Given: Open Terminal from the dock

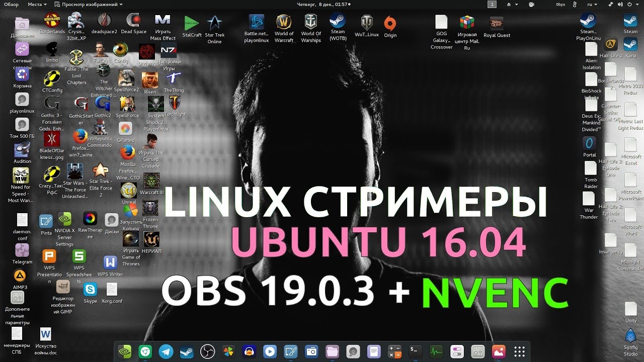Looking at the screenshot, I should pos(415,351).
